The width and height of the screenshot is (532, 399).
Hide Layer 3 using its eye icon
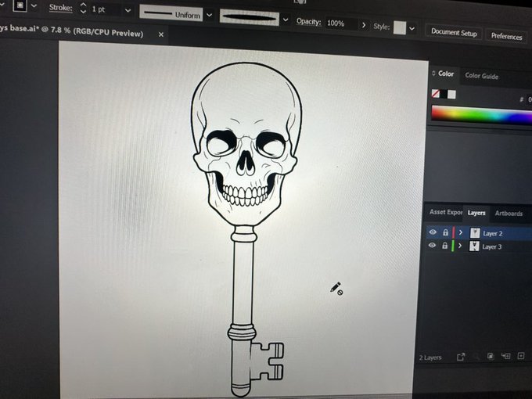432,245
